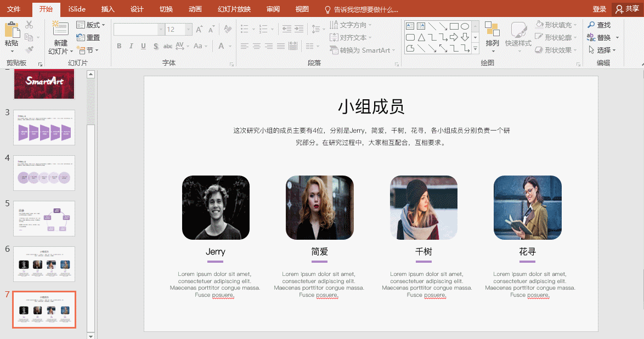Toggle text Shadow formatting

click(x=156, y=46)
